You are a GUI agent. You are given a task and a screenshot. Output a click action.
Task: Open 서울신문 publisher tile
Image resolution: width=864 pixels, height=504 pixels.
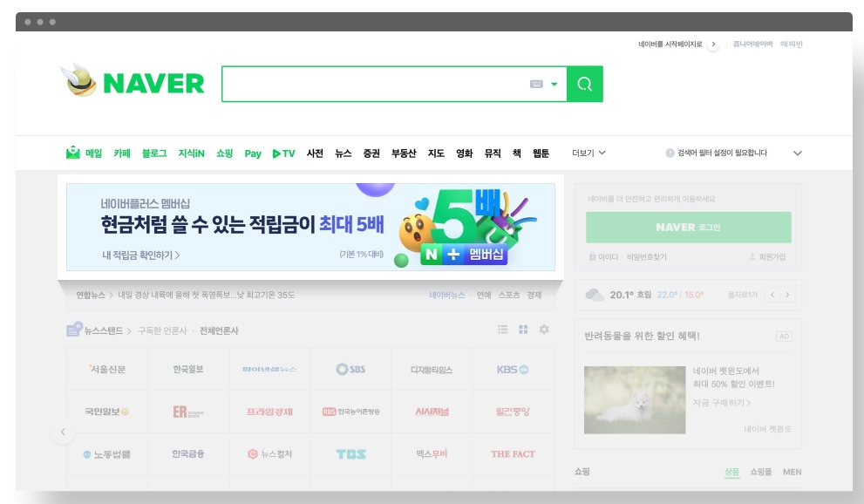pyautogui.click(x=107, y=369)
